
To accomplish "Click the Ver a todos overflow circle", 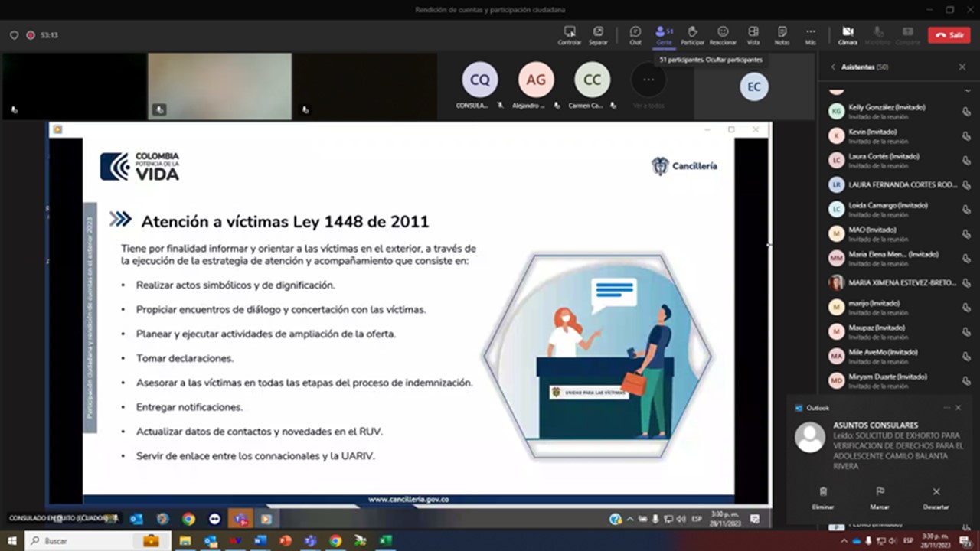I will 648,80.
